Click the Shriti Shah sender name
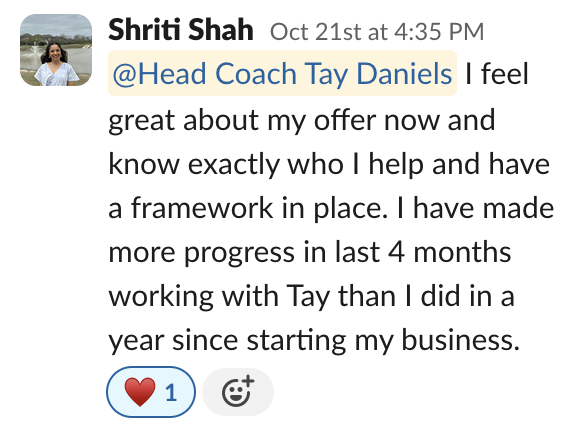 coord(181,30)
